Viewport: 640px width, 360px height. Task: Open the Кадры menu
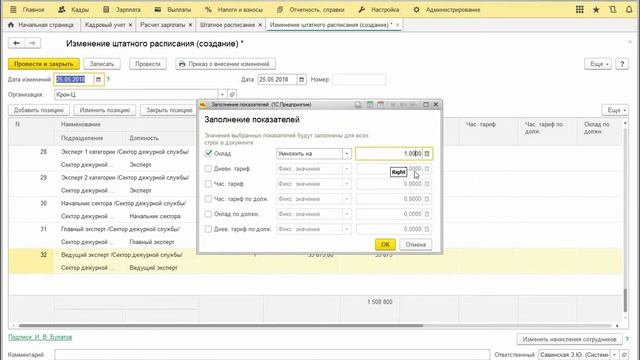[74, 9]
